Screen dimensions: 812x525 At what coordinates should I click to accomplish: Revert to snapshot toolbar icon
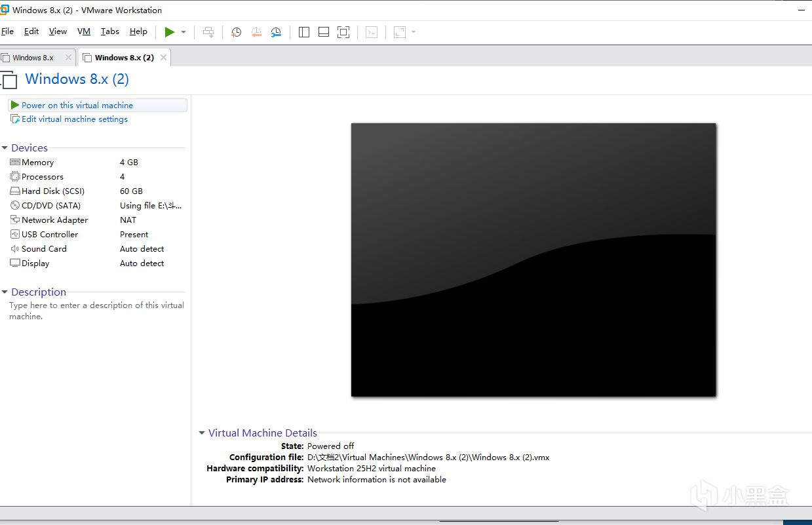(x=256, y=32)
